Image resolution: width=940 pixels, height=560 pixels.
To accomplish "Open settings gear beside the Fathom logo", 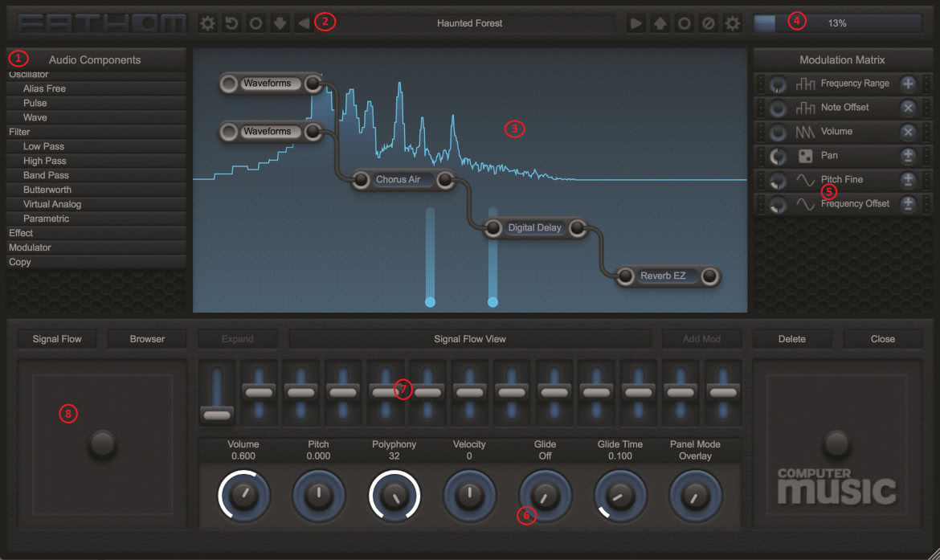I will tap(207, 23).
